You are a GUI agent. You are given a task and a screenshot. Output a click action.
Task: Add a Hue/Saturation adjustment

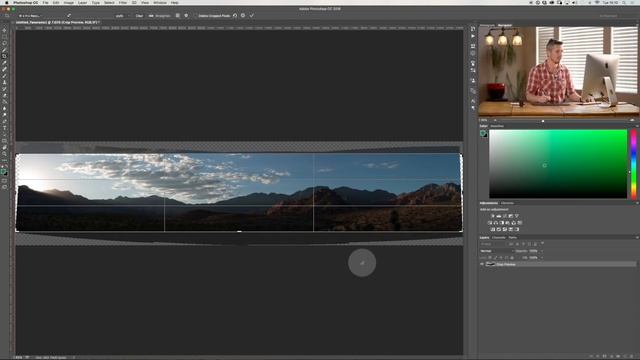490,223
